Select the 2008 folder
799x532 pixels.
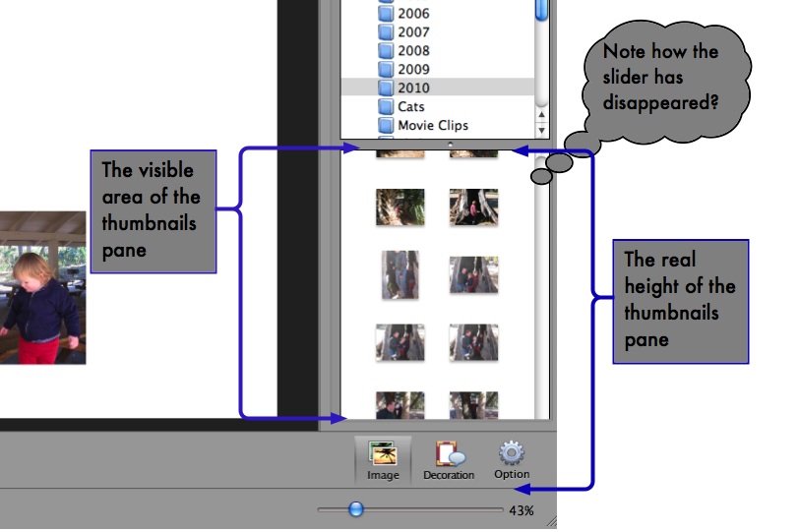point(437,50)
